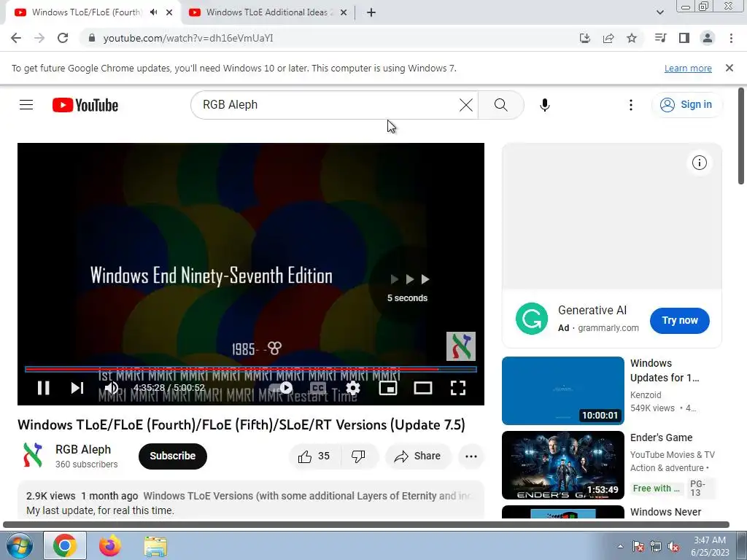Click the address bar URL
The image size is (747, 560).
coord(188,38)
